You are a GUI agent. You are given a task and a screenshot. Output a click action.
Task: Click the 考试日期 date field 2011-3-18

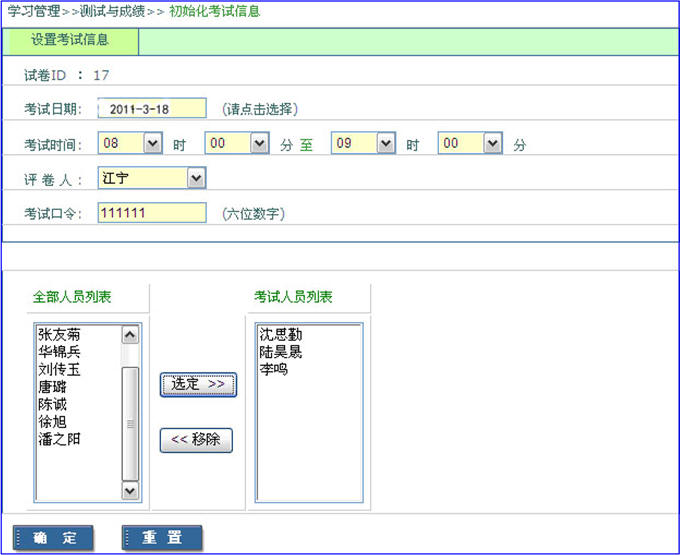(152, 108)
